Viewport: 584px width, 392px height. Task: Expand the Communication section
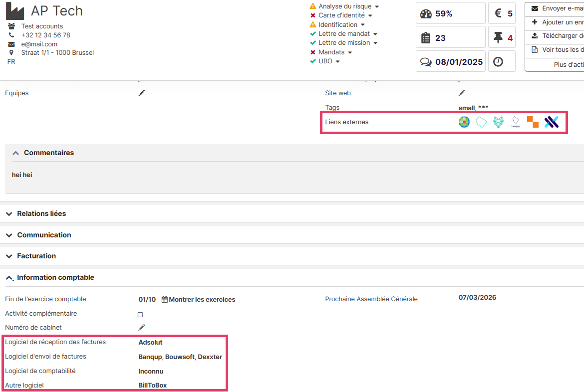pos(9,235)
